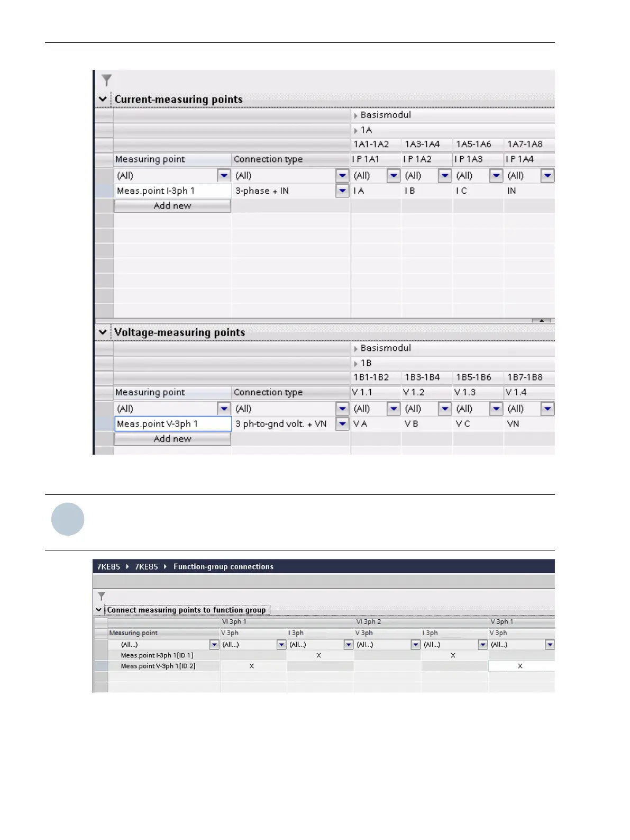The width and height of the screenshot is (630, 840).
Task: Open the Measuring point filter in function-group table
Action: point(214,645)
